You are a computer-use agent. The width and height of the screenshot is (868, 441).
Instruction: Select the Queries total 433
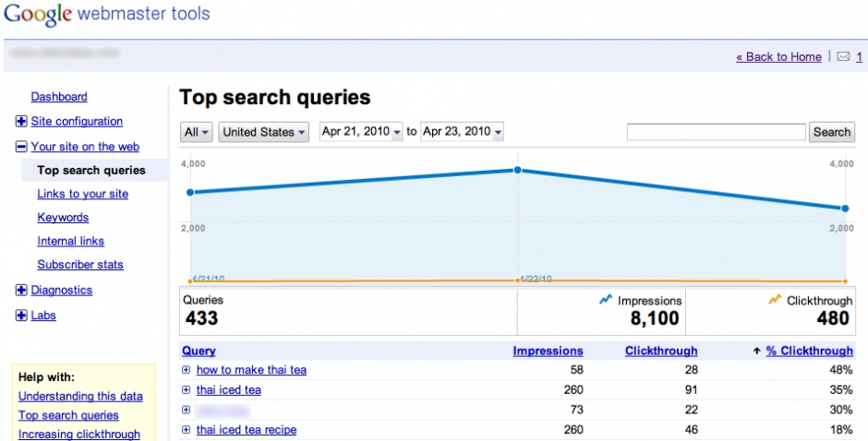pyautogui.click(x=201, y=318)
